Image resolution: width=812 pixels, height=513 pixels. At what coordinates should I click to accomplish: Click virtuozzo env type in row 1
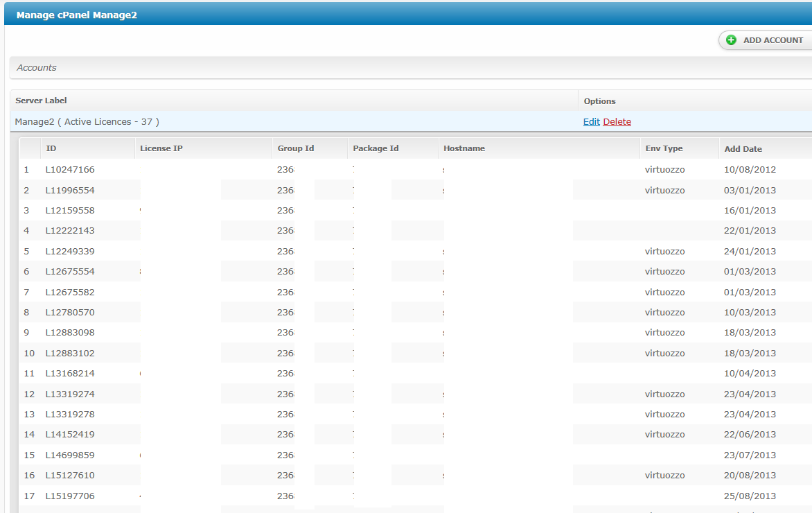click(665, 169)
